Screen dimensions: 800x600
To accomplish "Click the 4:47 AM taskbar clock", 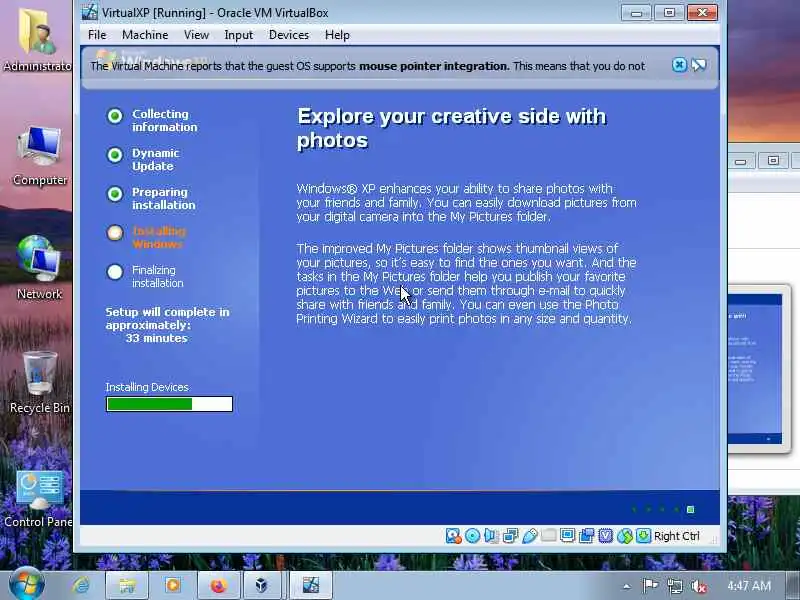I will pos(749,586).
